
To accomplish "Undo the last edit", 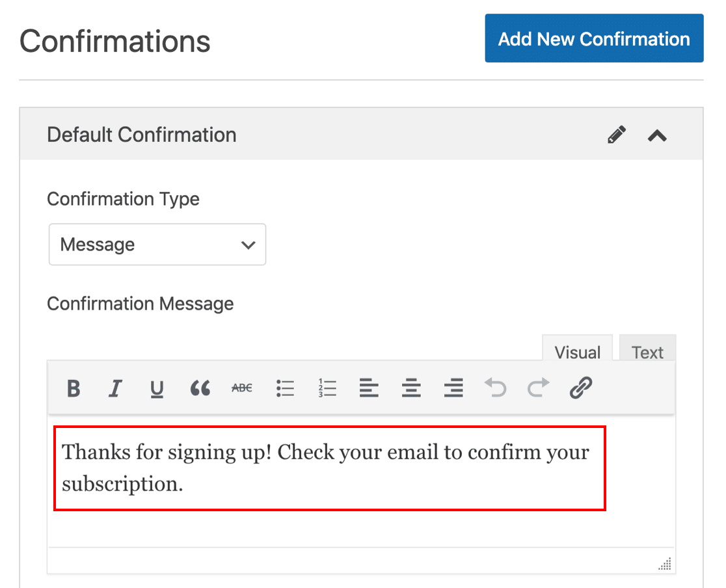I will (496, 389).
